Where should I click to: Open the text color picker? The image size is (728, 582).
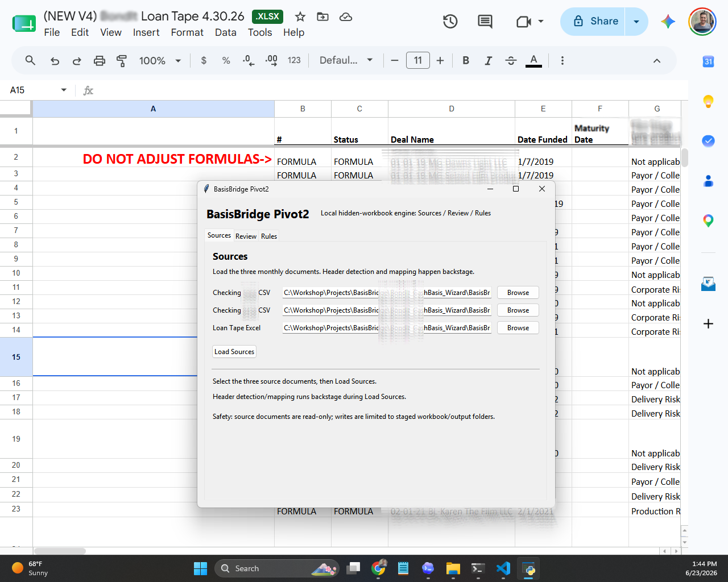(x=533, y=60)
